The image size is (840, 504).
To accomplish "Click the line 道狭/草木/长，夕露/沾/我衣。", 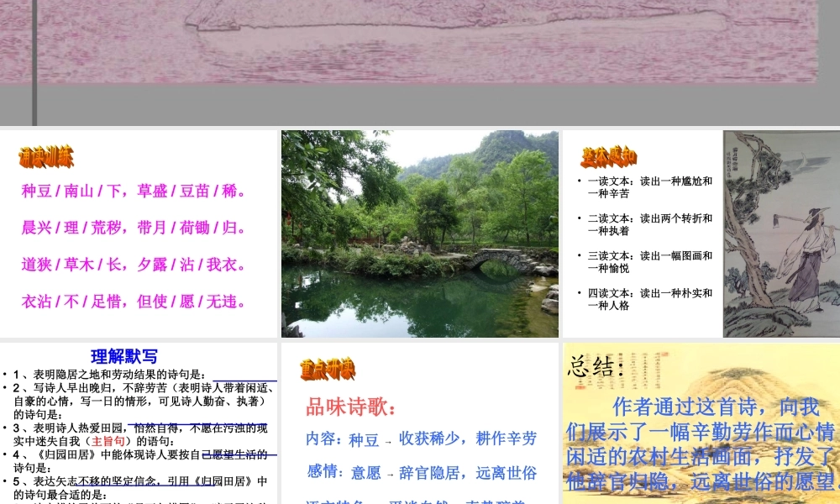I will point(134,265).
